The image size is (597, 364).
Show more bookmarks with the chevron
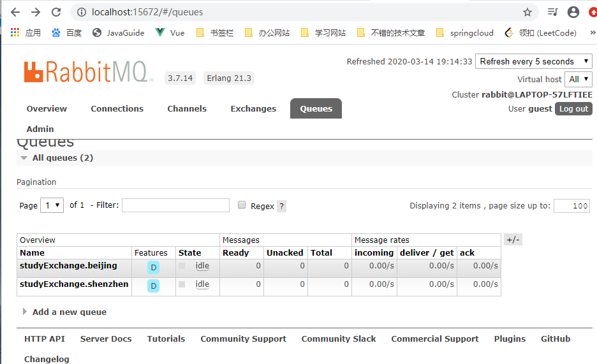(593, 33)
